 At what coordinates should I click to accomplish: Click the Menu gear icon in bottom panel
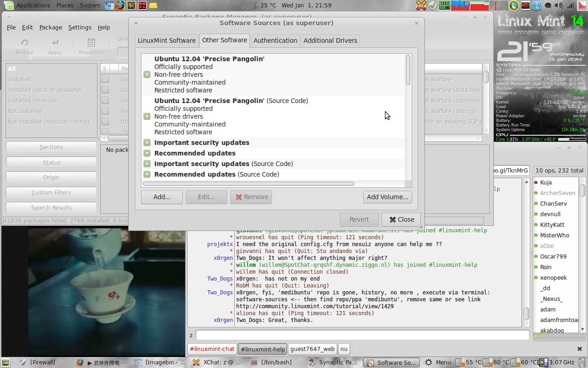pyautogui.click(x=428, y=362)
